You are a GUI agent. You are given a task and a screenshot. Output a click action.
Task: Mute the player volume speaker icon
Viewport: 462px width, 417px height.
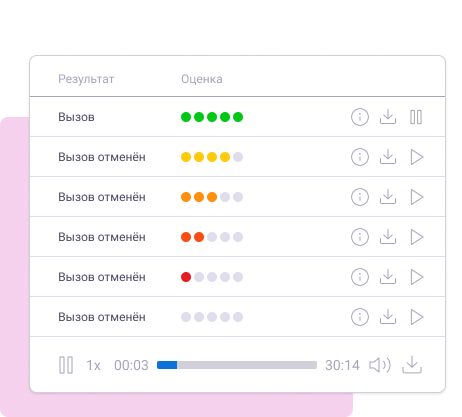click(x=380, y=365)
